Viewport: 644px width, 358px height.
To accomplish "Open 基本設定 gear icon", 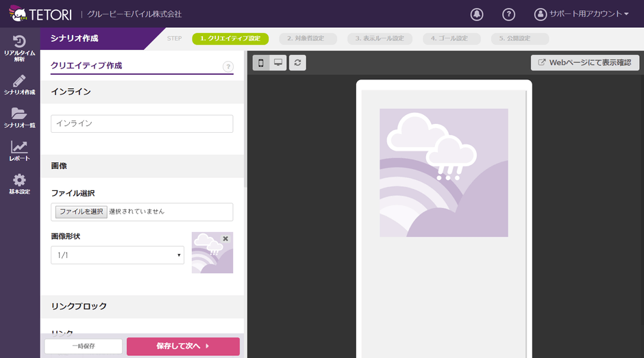I will [x=19, y=184].
